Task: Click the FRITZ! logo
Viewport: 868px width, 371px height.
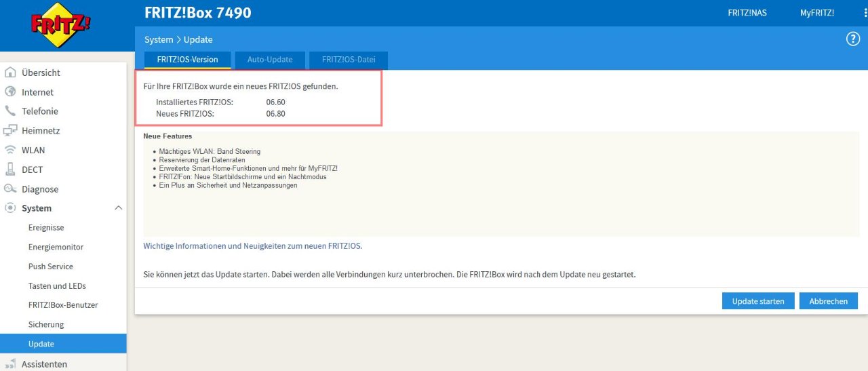Action: [61, 25]
